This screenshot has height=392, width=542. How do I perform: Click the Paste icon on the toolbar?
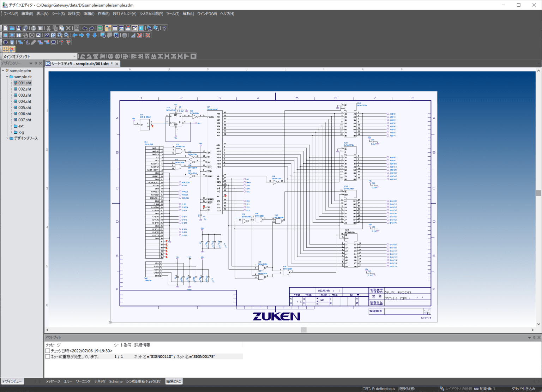coord(62,28)
